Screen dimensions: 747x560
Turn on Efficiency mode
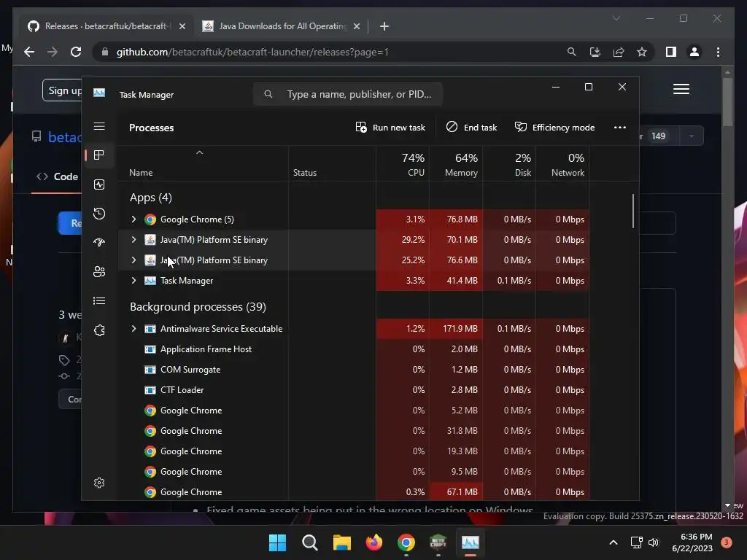(554, 127)
